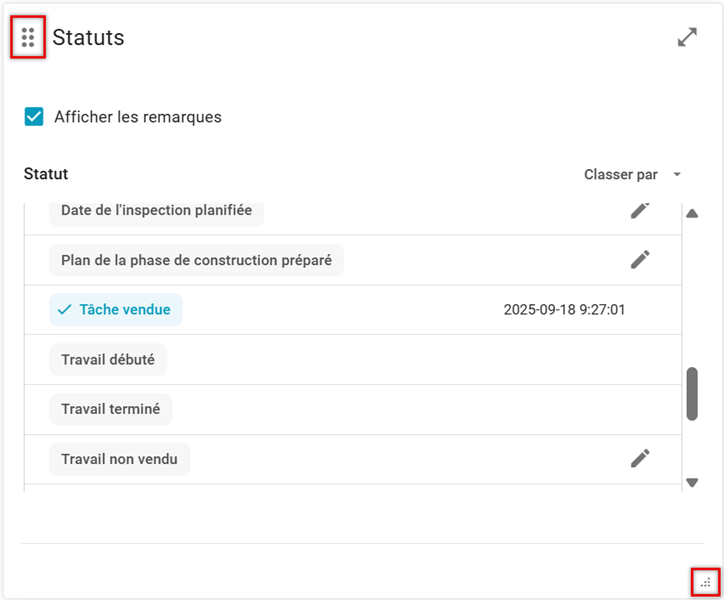Click checkmark icon on Tâche vendue
This screenshot has height=600, width=724.
click(65, 310)
